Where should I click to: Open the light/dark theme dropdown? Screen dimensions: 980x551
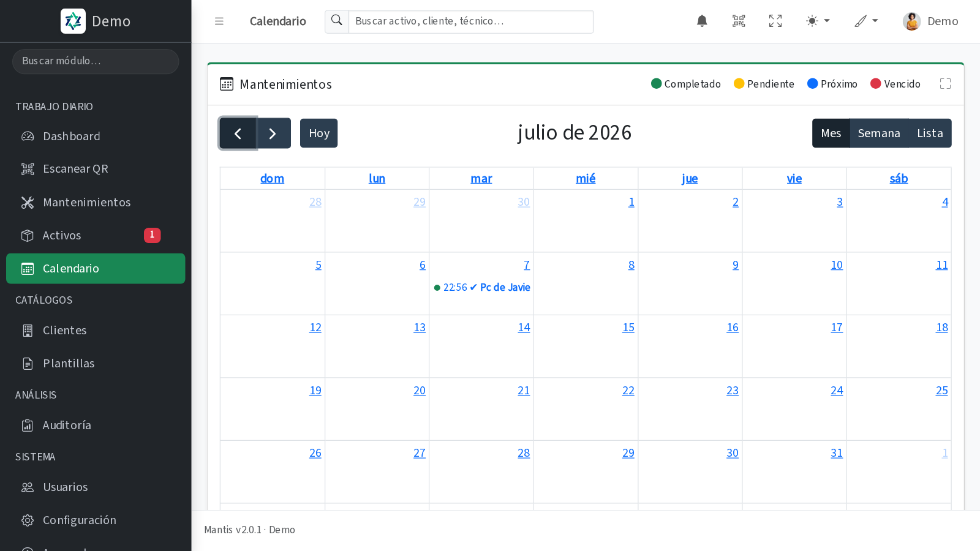click(x=818, y=21)
